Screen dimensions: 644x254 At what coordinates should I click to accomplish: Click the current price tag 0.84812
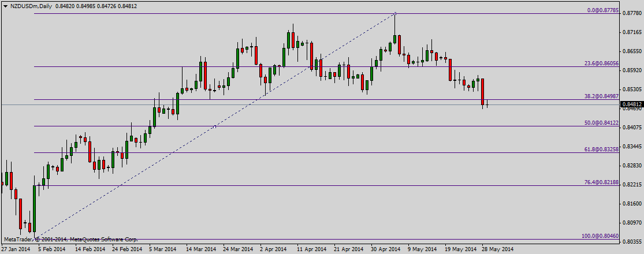click(x=631, y=104)
